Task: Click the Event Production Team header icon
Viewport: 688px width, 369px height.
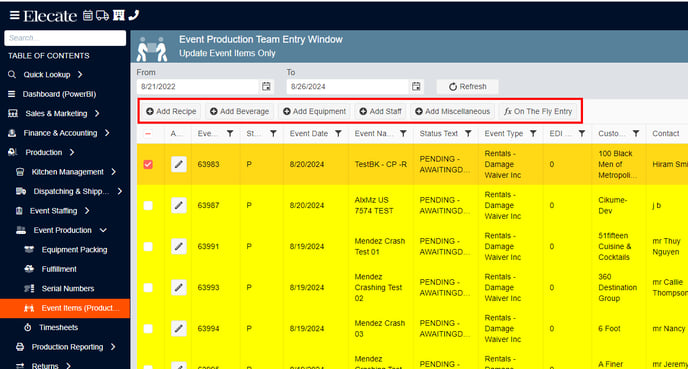Action: pyautogui.click(x=152, y=48)
